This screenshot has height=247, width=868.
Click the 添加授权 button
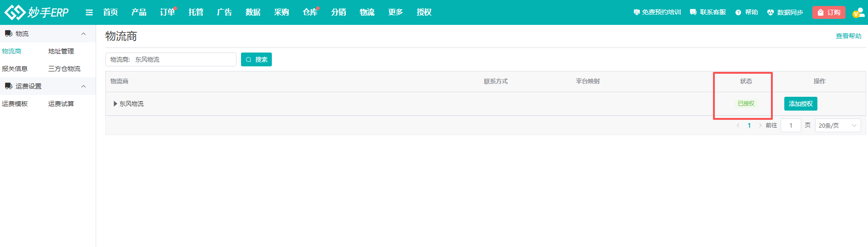tap(801, 104)
